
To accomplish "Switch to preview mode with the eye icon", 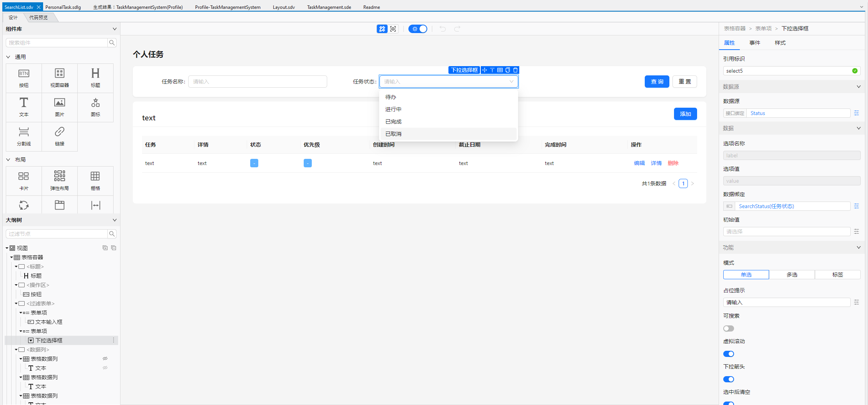I will point(393,28).
